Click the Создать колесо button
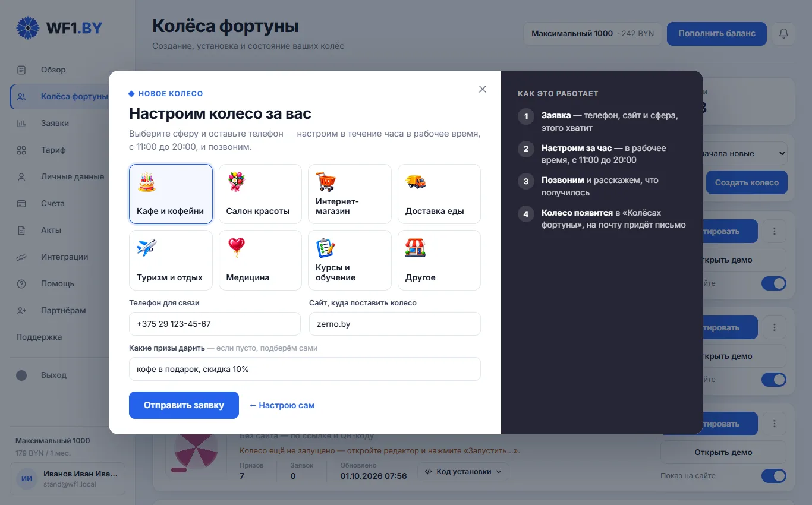812x505 pixels. tap(747, 182)
